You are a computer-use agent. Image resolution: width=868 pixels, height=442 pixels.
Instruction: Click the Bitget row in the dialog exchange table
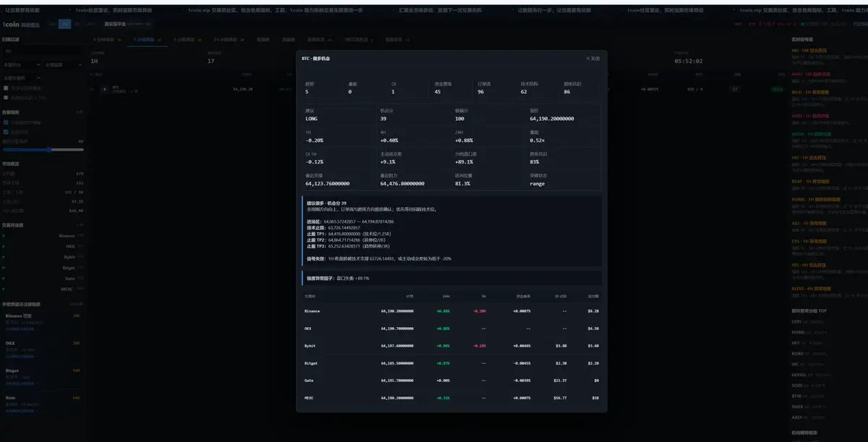(x=451, y=363)
